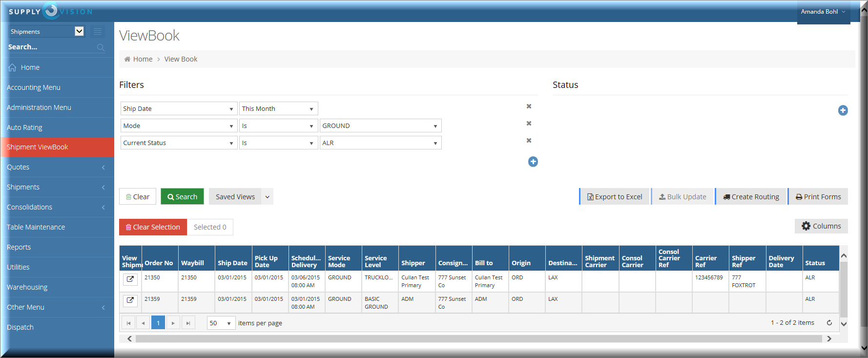Open the Amanda Bohl user menu
Screen dimensions: 868x358
click(x=823, y=12)
